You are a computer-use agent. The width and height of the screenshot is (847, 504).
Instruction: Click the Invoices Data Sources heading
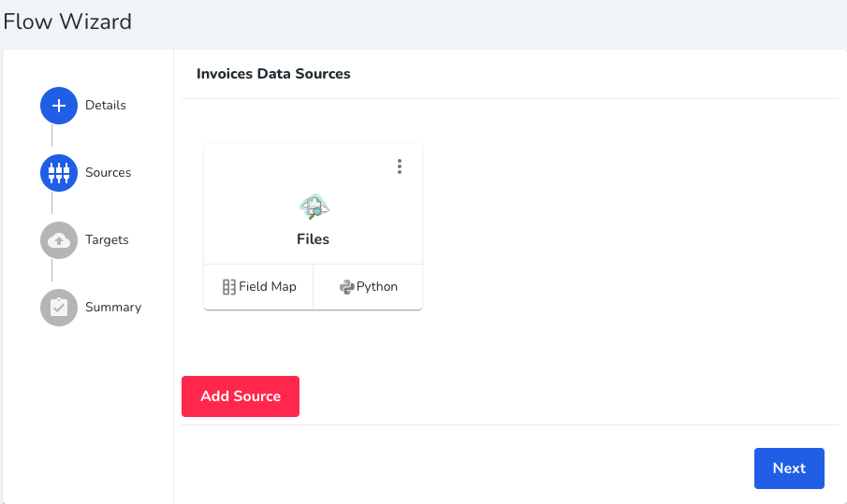pos(273,74)
